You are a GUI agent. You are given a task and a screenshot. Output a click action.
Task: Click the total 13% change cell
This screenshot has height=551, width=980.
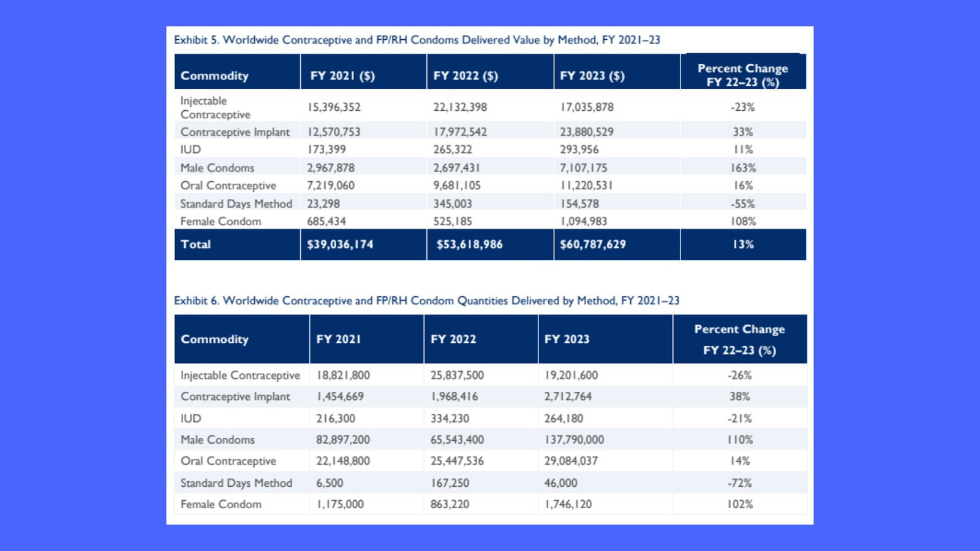click(x=743, y=244)
